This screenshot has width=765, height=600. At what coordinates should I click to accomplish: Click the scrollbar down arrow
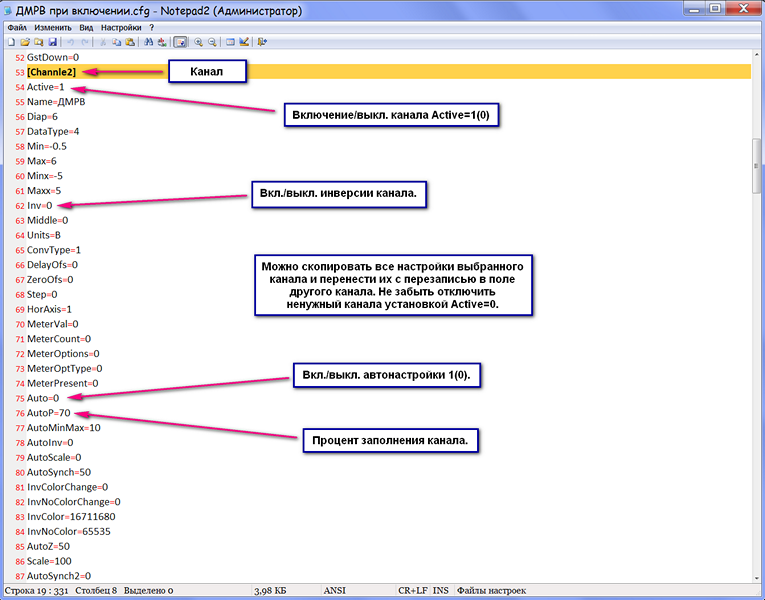pos(756,578)
